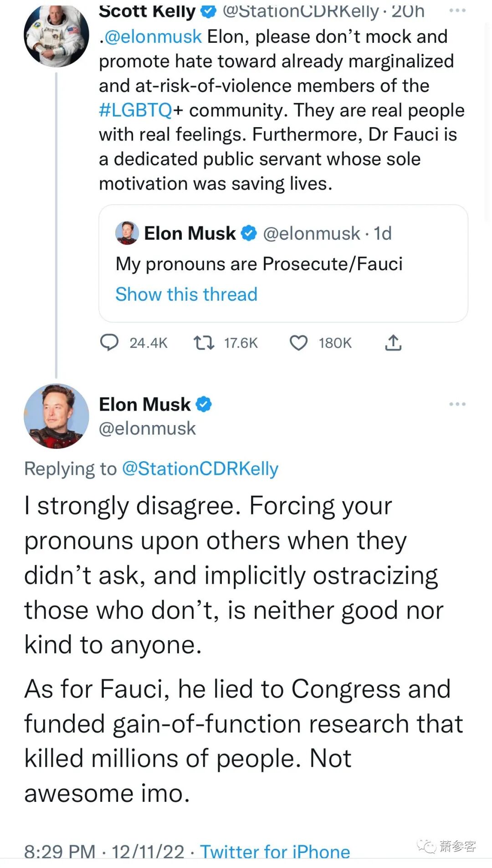Click the retweet arrows icon
Screen dimensions: 492x868
[204, 343]
